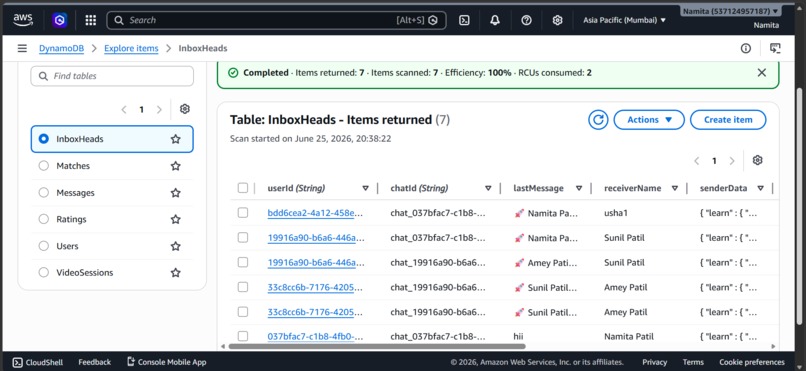Viewport: 806px width, 371px height.
Task: Select the VideoSessions table radio button
Action: click(x=44, y=273)
